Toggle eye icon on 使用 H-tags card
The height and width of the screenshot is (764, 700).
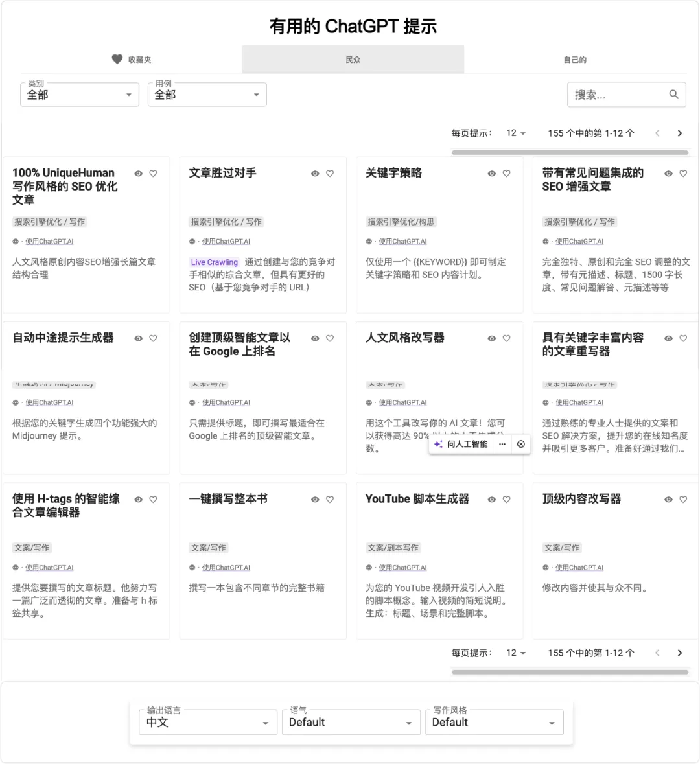139,500
